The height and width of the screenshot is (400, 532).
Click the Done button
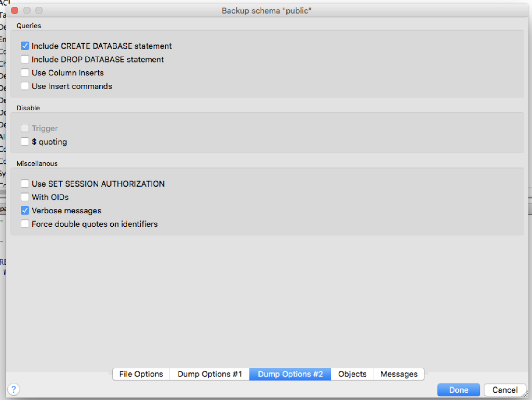[x=459, y=390]
